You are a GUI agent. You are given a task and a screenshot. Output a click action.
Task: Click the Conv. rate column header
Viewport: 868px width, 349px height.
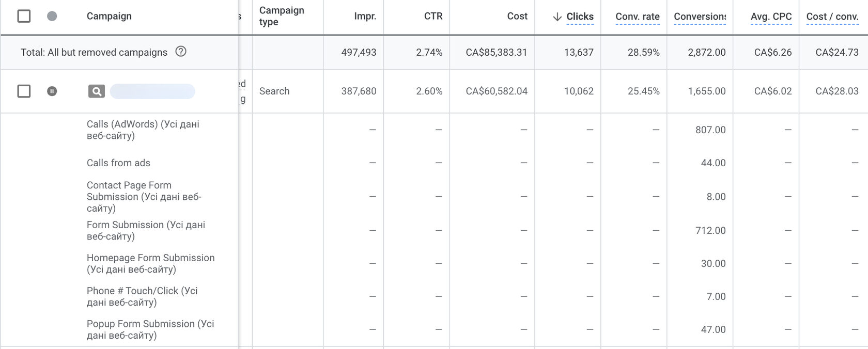tap(638, 17)
